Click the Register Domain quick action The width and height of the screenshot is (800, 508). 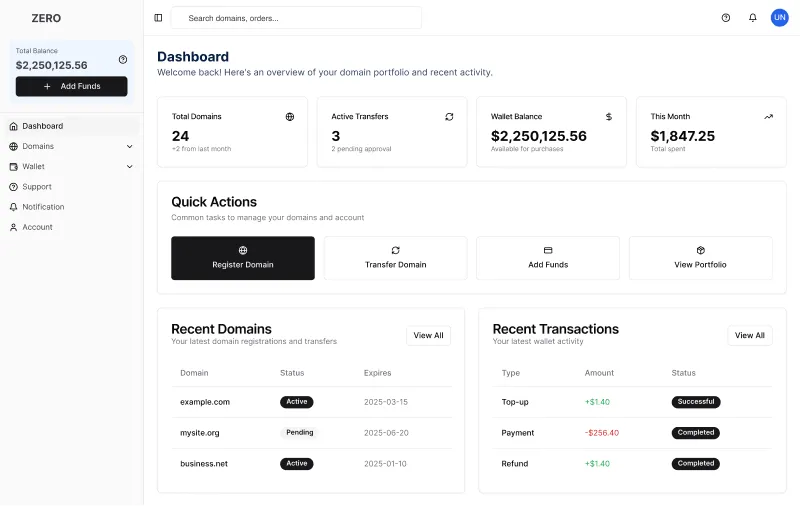coord(243,258)
